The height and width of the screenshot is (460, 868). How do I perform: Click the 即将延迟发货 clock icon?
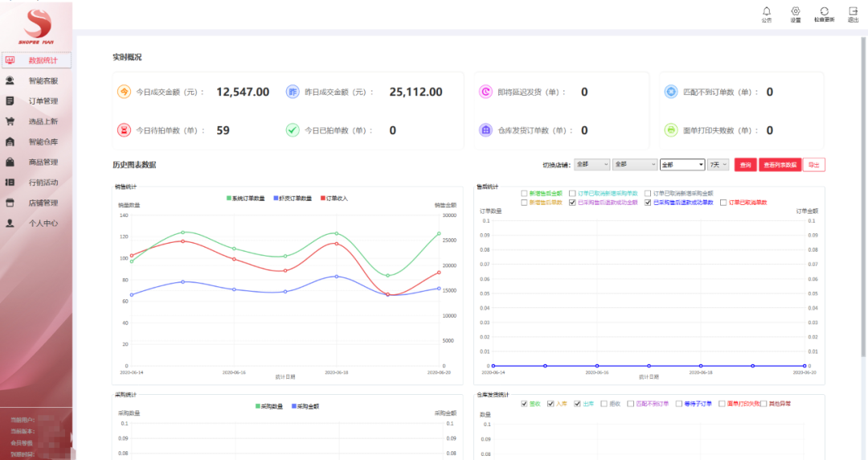(485, 92)
